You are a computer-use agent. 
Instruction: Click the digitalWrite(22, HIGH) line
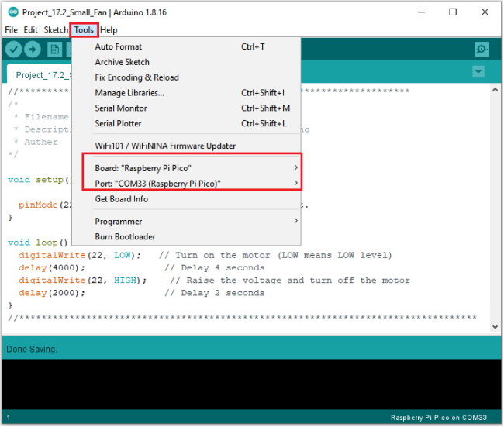82,281
